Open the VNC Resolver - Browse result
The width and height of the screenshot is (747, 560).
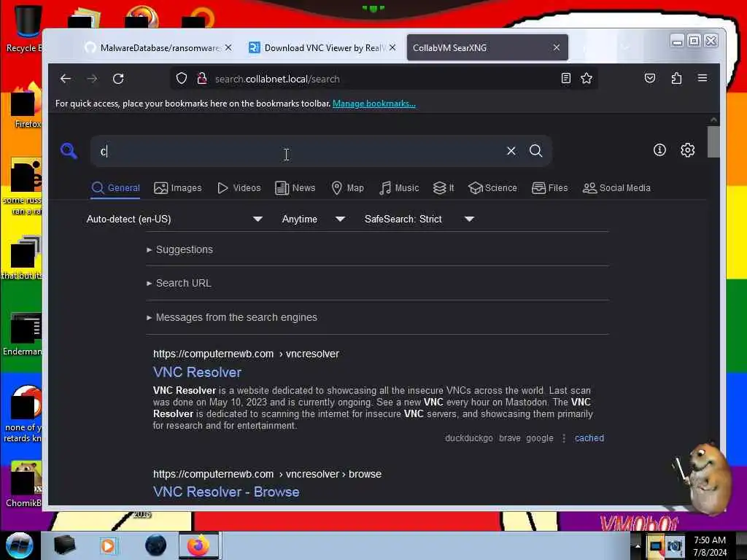226,492
